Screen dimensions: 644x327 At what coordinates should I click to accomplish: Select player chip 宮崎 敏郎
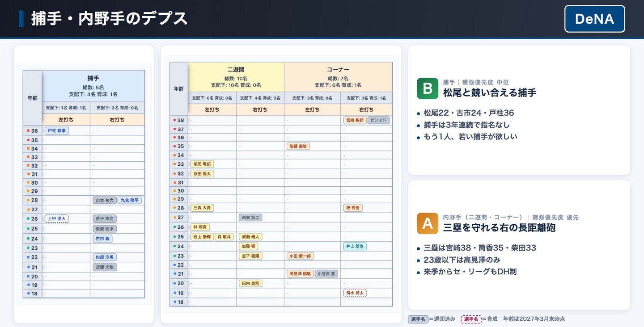pyautogui.click(x=355, y=120)
